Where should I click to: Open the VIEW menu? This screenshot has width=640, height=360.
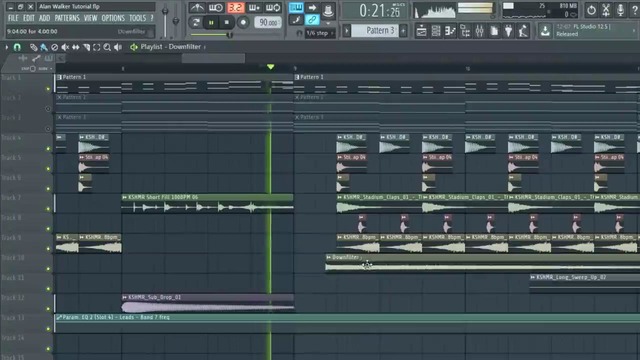(90, 18)
